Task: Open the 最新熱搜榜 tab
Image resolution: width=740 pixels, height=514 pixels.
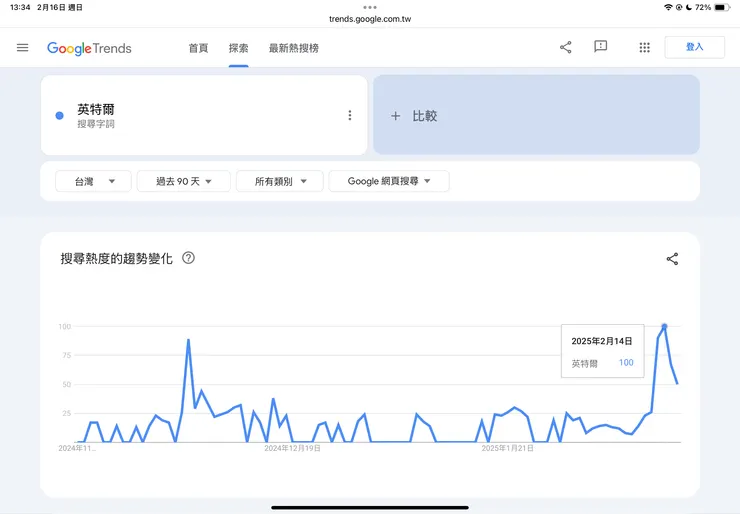Action: coord(294,48)
